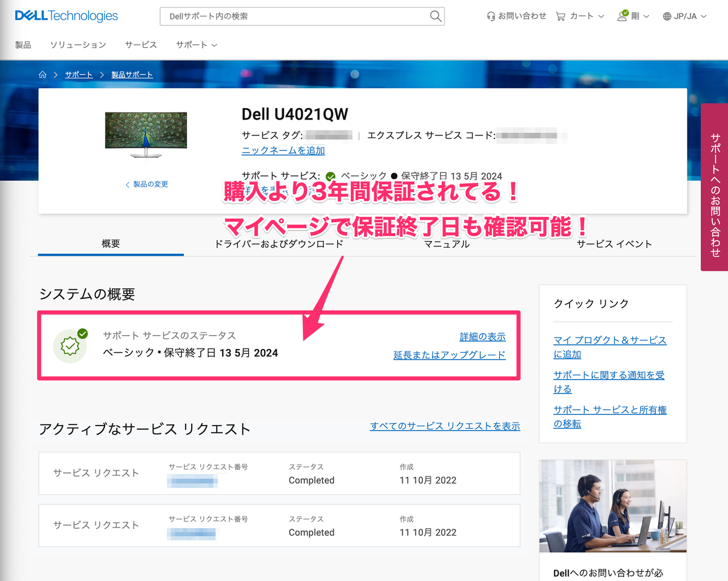Expand the JP/JA language dropdown
The height and width of the screenshot is (581, 728).
tap(705, 16)
